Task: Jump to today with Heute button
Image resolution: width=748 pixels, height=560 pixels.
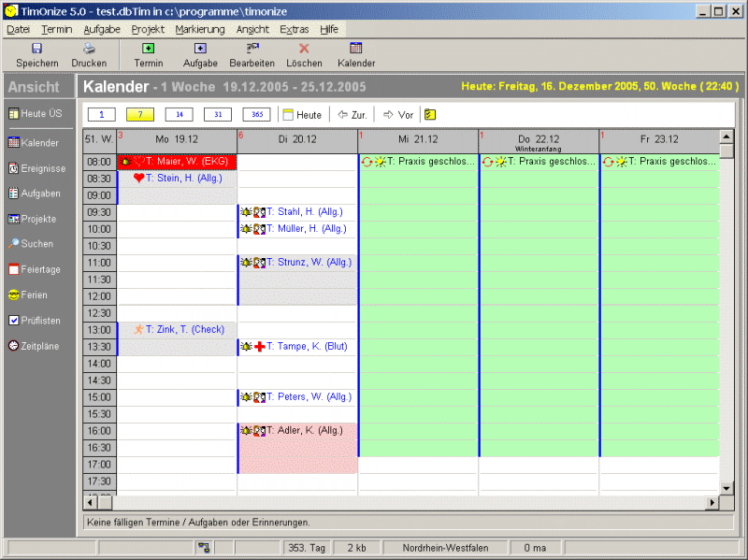Action: (302, 115)
